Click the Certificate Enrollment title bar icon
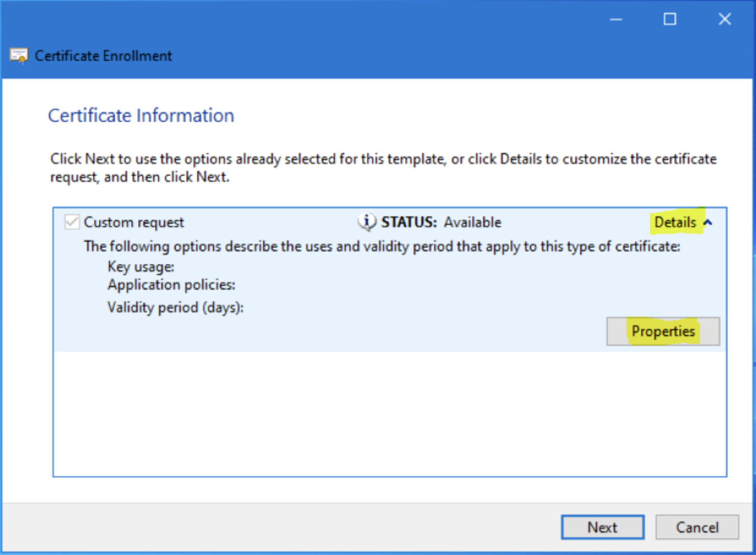This screenshot has height=555, width=756. pos(19,56)
